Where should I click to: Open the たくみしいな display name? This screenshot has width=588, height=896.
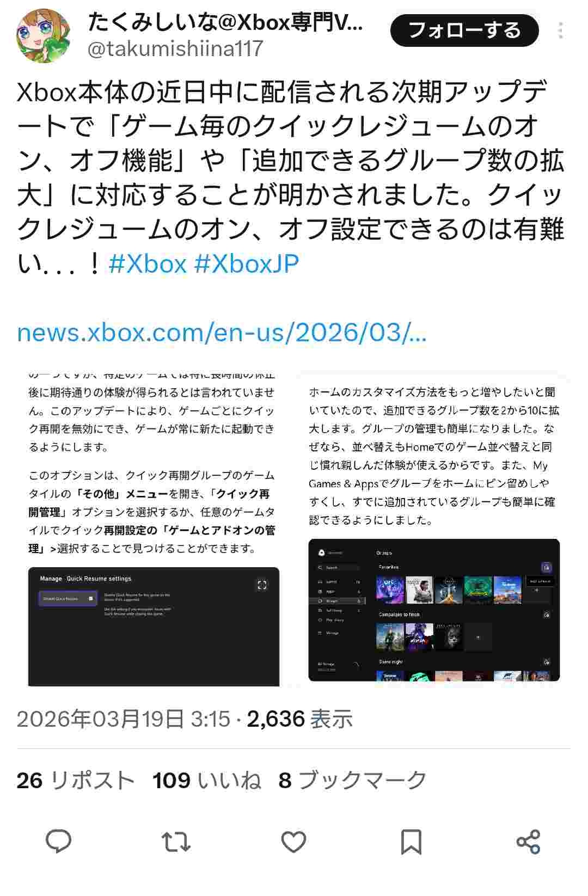[x=225, y=22]
